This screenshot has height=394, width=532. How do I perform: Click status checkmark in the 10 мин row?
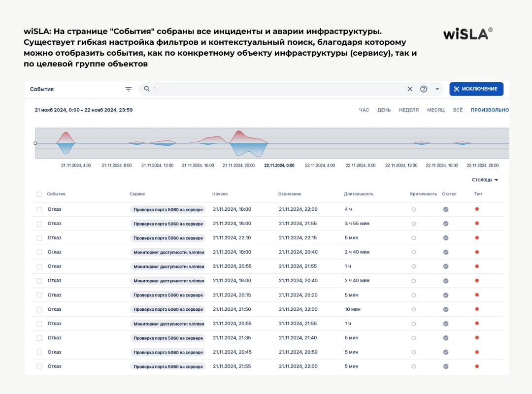coord(446,309)
